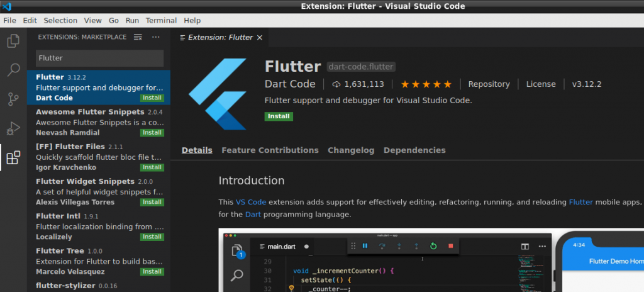Viewport: 644px width, 292px height.
Task: Click the v3.12.2 version label
Action: click(x=587, y=84)
